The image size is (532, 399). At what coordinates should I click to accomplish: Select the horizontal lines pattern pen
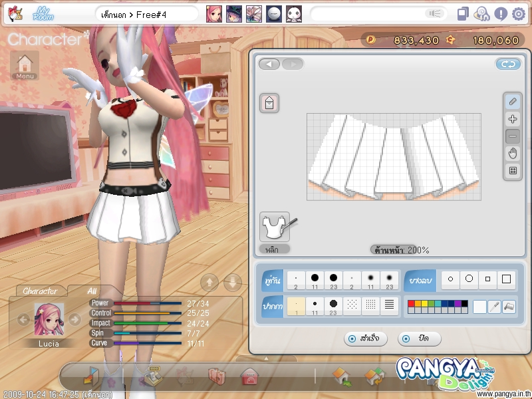(x=389, y=307)
